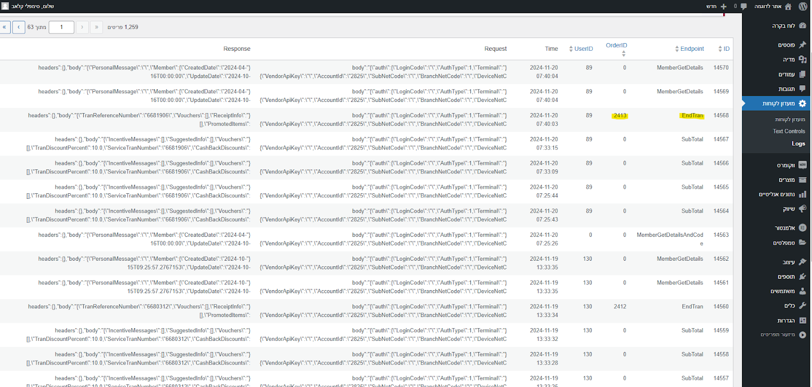
Task: Open Elementor sidebar icon
Action: pyautogui.click(x=802, y=227)
